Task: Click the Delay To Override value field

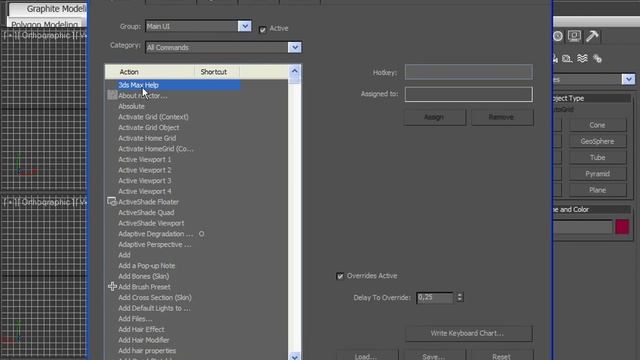Action: pyautogui.click(x=435, y=298)
